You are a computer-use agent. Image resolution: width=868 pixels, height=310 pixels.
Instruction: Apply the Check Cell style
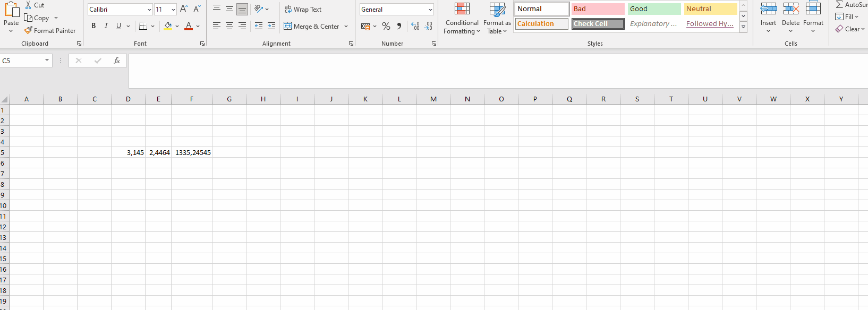598,24
